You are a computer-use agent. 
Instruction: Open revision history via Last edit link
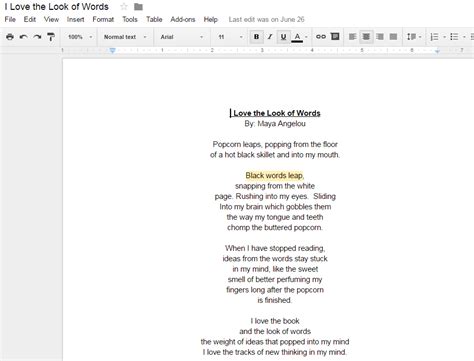click(x=266, y=19)
